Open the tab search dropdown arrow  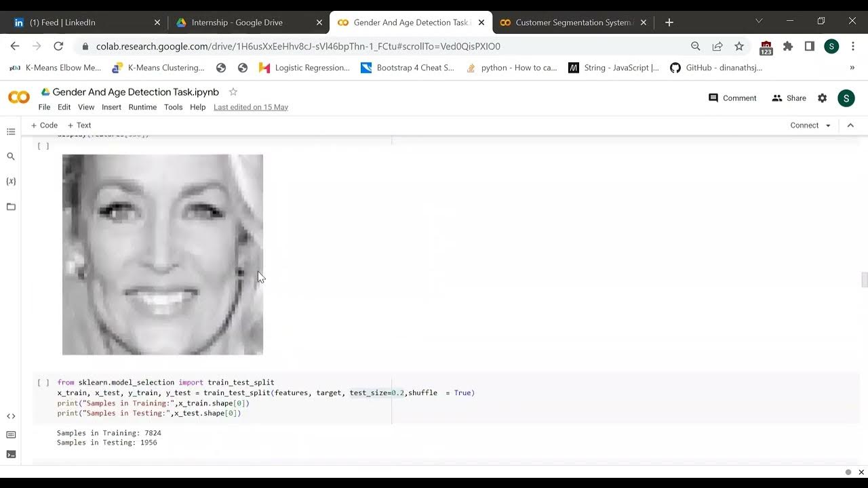759,21
